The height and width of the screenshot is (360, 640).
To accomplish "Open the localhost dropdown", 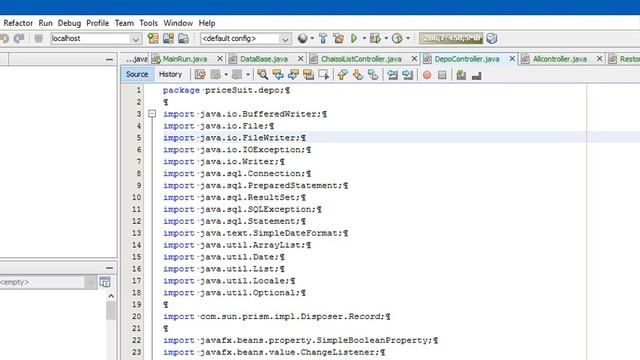I will tap(136, 39).
